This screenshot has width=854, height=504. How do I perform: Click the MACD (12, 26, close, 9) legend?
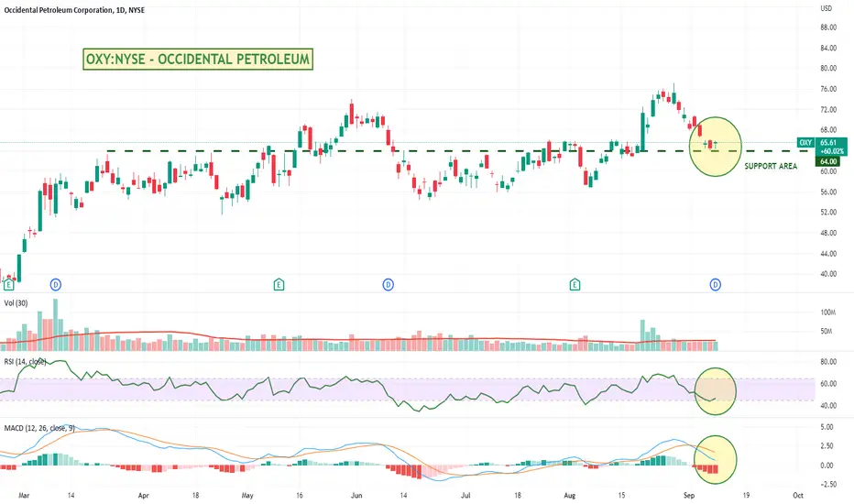click(39, 428)
